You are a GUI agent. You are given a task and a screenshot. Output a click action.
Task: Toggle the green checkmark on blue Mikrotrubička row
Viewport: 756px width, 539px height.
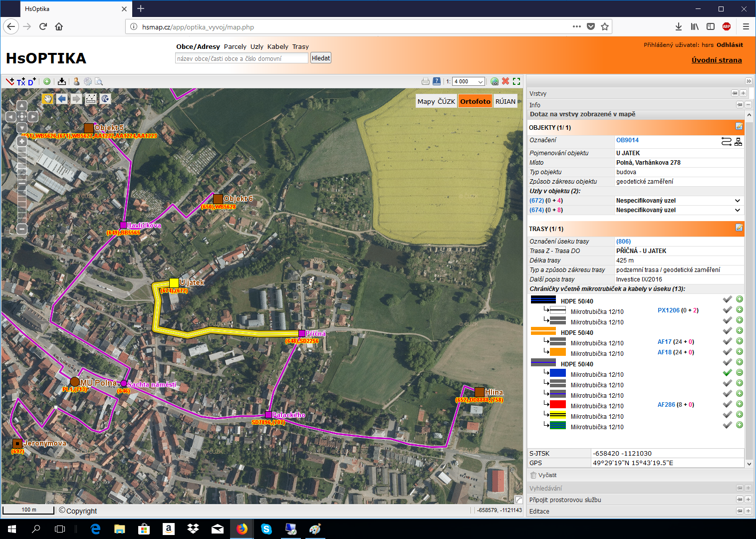[728, 373]
